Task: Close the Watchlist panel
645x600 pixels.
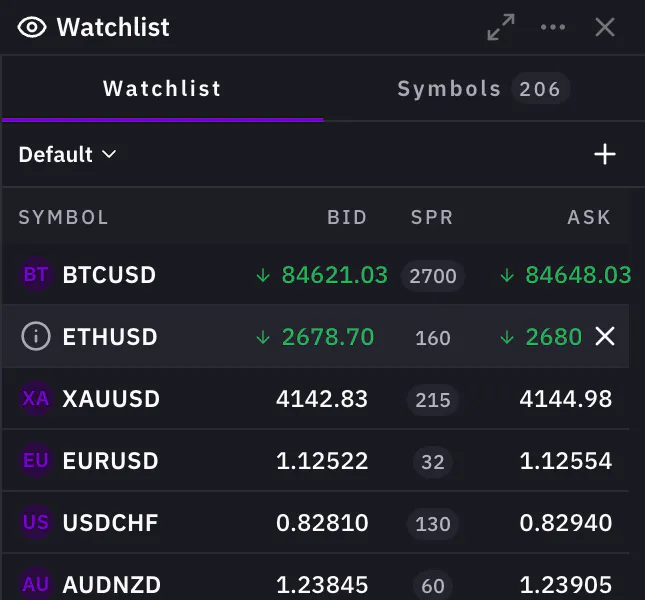Action: (x=605, y=28)
